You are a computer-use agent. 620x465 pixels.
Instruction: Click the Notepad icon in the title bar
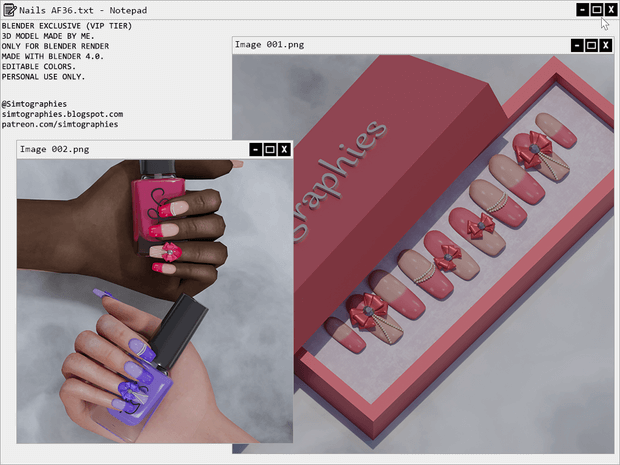pyautogui.click(x=9, y=9)
